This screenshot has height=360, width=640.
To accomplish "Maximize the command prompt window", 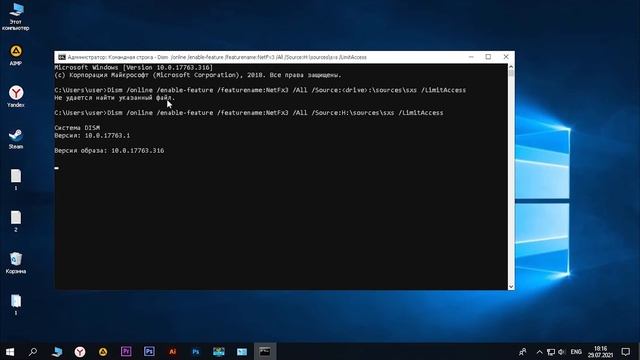I will point(488,57).
